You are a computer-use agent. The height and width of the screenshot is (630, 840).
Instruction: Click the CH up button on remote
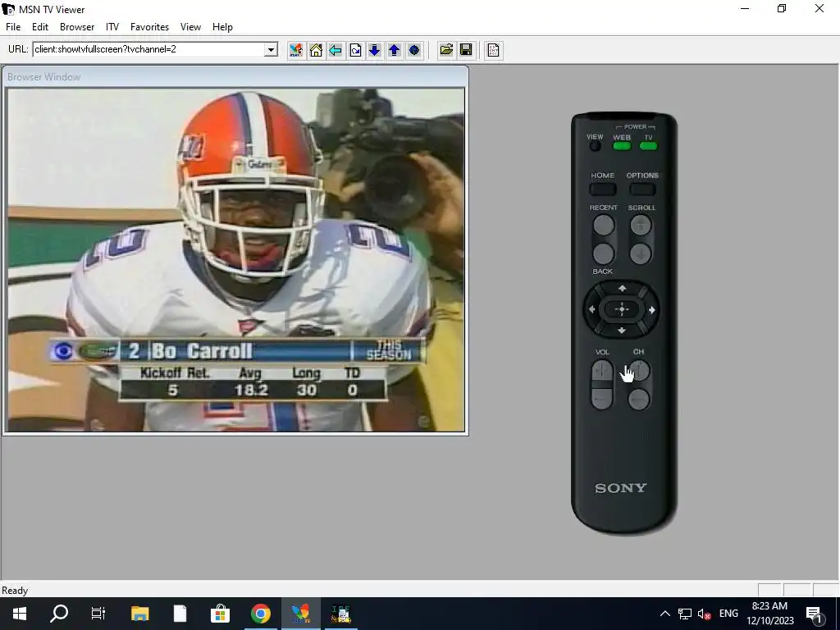pos(639,371)
